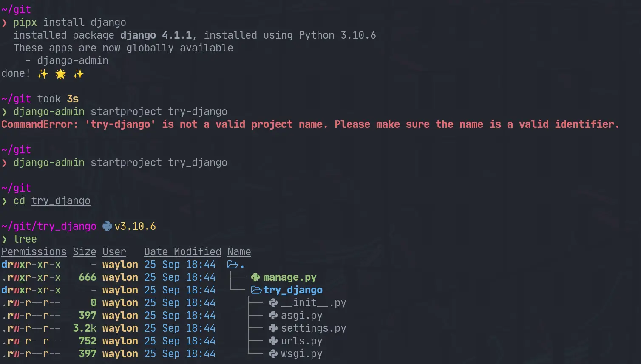Click the glowing star emoji after done!

point(61,74)
